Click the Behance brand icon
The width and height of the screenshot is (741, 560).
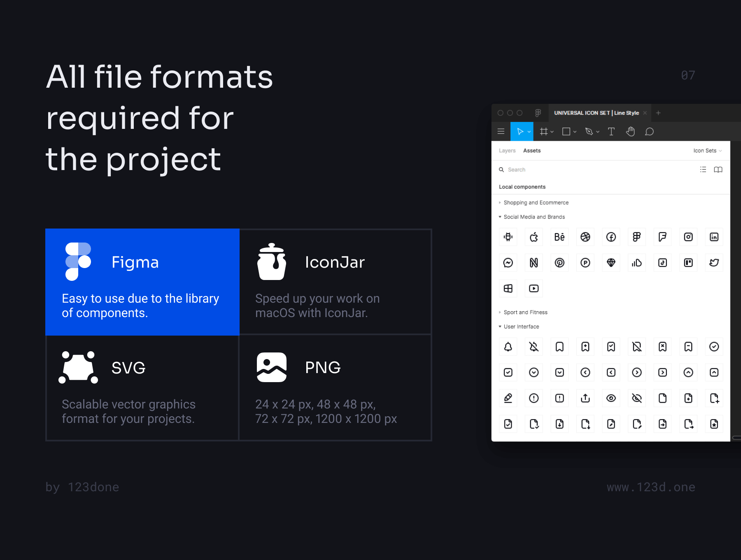click(559, 237)
